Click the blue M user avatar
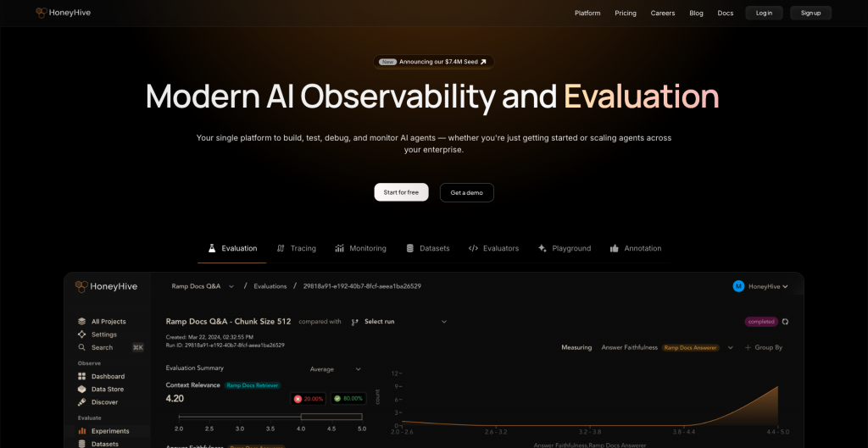This screenshot has height=448, width=868. coord(738,286)
